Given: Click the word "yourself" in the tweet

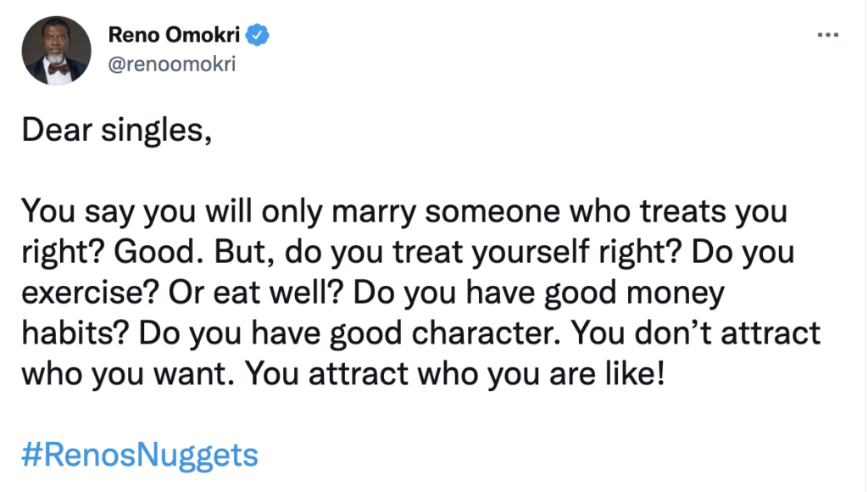Looking at the screenshot, I should pos(531,254).
